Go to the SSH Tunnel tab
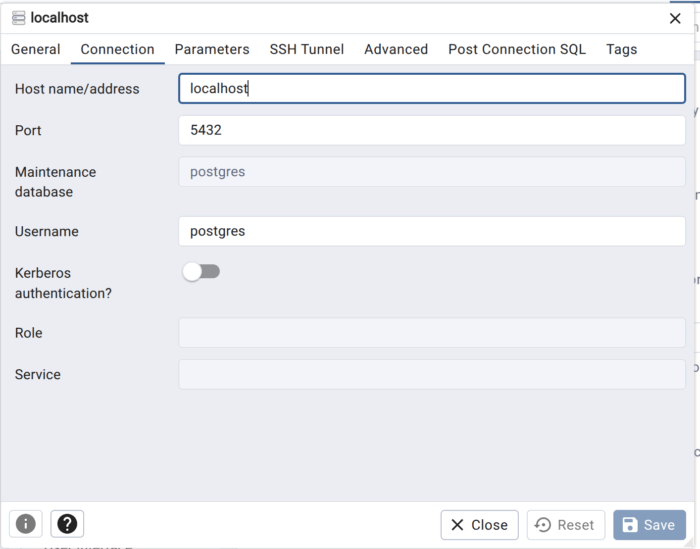Screen dimensions: 700x549 click(307, 49)
